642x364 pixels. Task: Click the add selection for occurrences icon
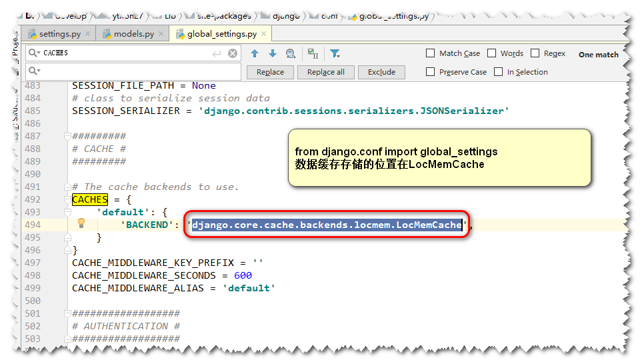[x=313, y=53]
